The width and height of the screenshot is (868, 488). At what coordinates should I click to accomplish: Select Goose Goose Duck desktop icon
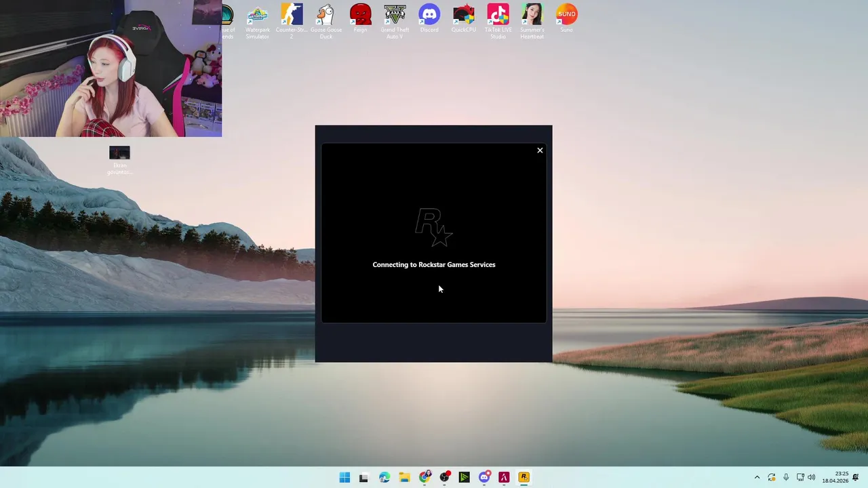coord(326,22)
